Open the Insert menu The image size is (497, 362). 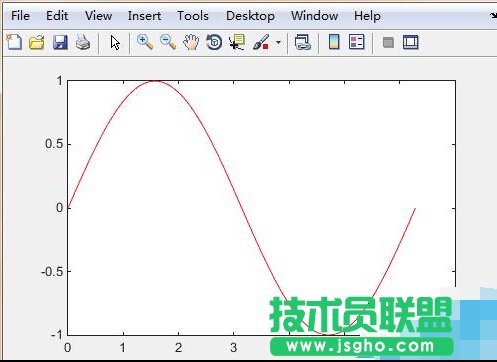144,16
